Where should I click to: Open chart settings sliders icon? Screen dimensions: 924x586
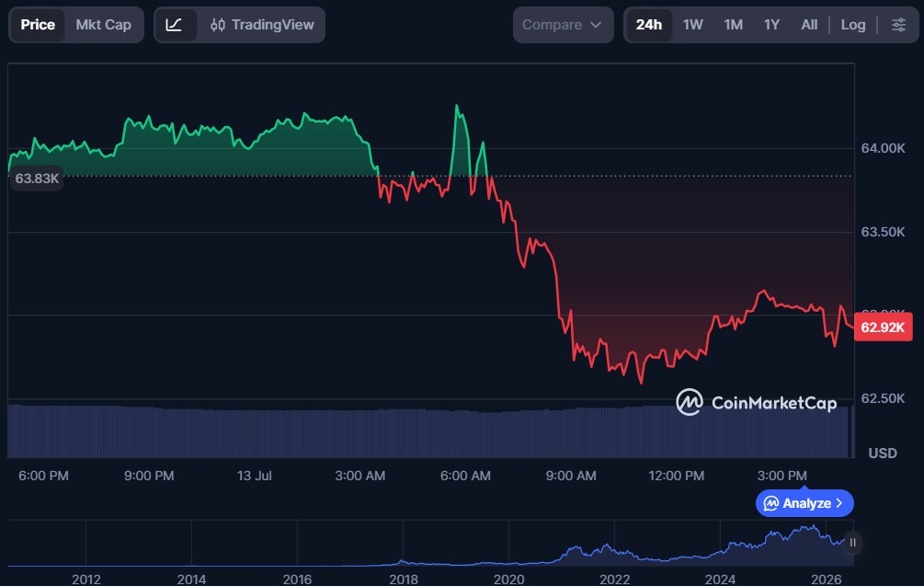[898, 25]
